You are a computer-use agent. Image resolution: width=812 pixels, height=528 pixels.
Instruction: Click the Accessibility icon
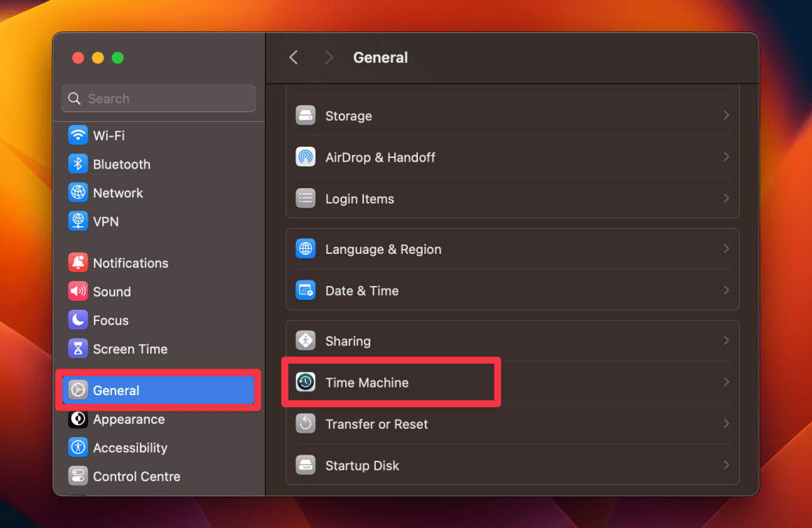click(78, 448)
